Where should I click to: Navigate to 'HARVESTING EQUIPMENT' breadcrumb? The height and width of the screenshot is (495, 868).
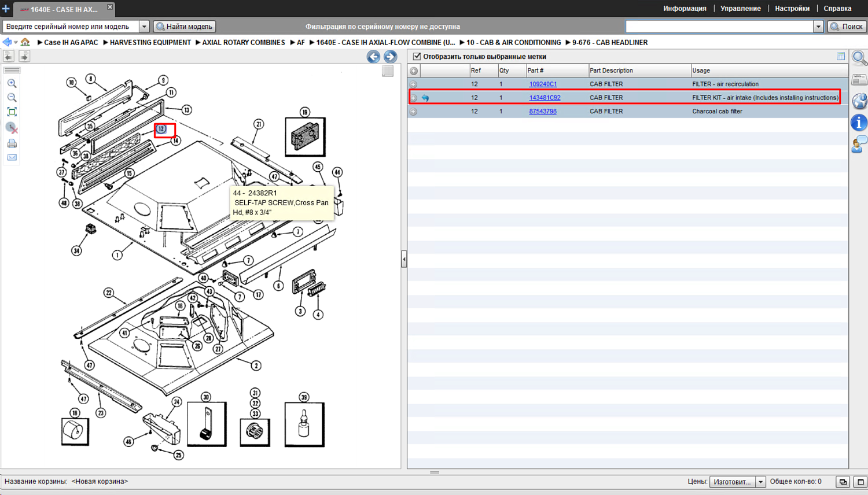[150, 42]
